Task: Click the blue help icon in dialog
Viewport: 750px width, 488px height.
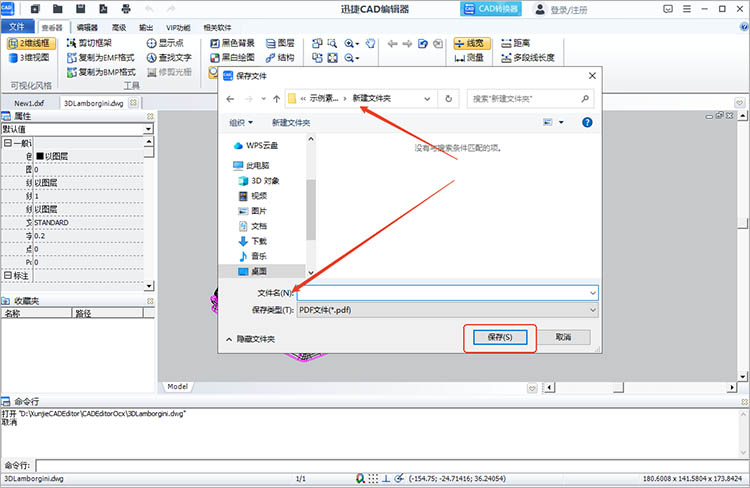Action: pyautogui.click(x=587, y=122)
